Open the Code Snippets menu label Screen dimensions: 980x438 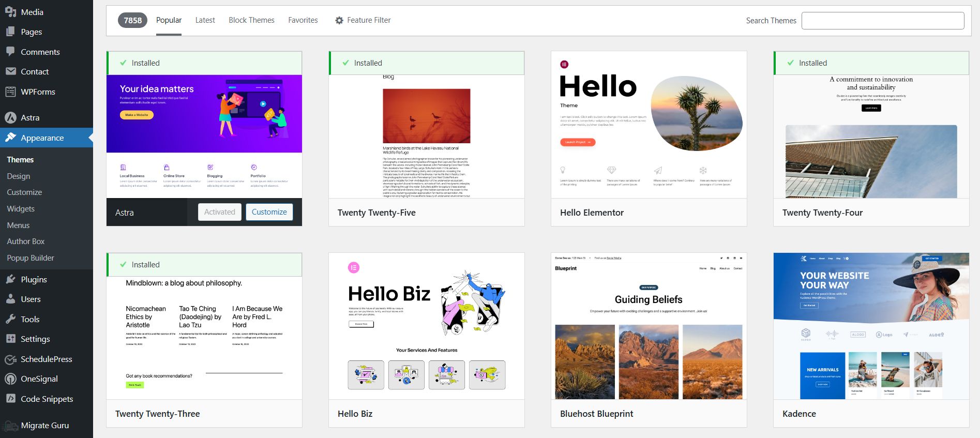pyautogui.click(x=47, y=399)
